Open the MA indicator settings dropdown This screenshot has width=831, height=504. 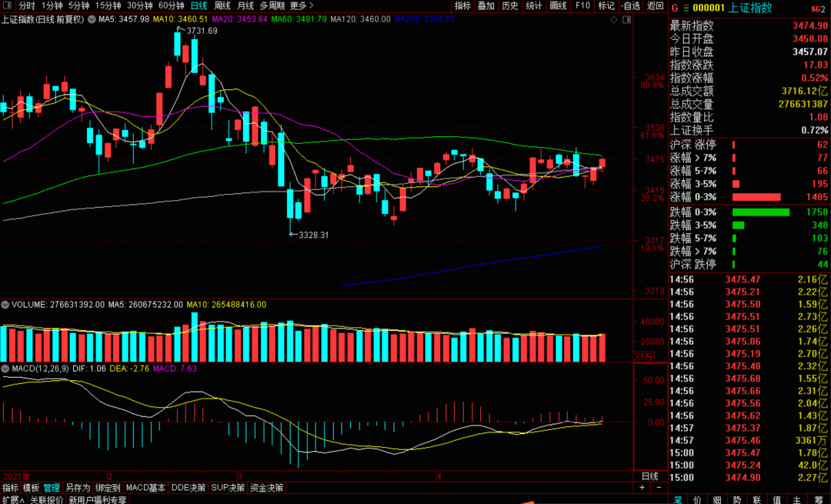point(92,19)
